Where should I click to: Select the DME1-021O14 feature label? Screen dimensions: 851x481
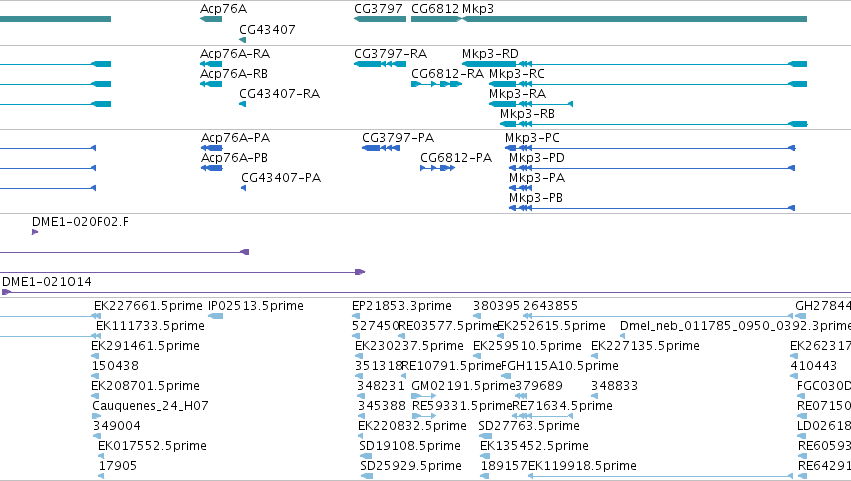point(47,282)
